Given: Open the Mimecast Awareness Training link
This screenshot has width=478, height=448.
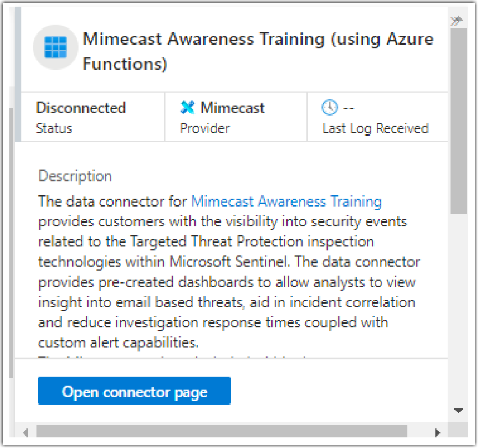Looking at the screenshot, I should (x=287, y=201).
